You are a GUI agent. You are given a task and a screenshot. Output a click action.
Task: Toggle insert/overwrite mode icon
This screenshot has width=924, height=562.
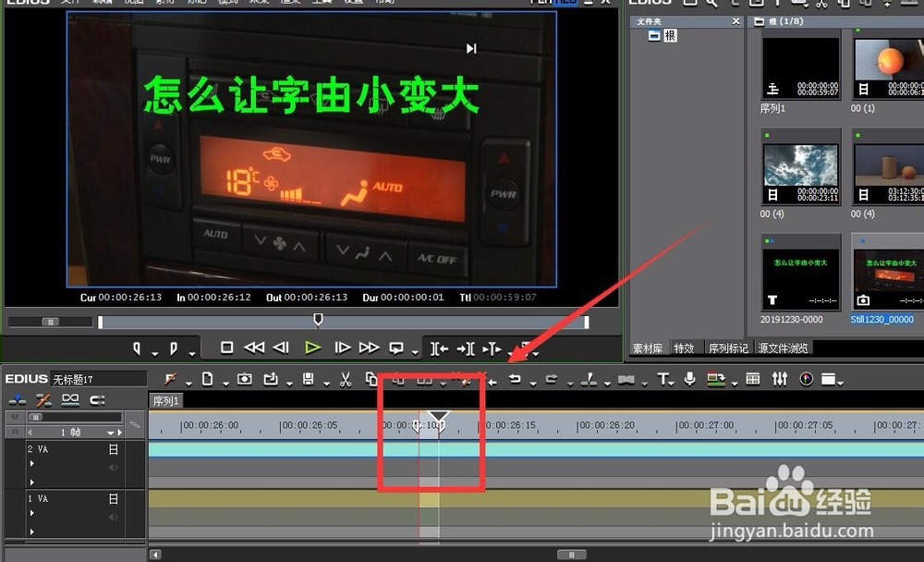[x=17, y=401]
